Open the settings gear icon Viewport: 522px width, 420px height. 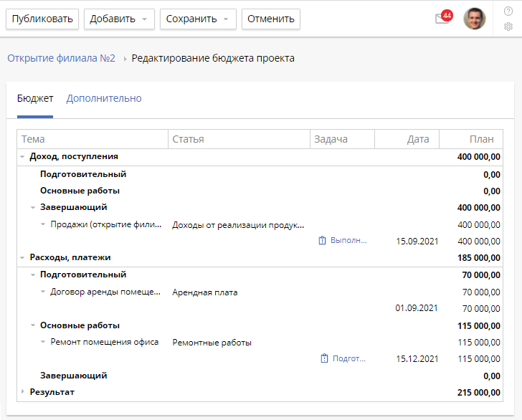[508, 27]
